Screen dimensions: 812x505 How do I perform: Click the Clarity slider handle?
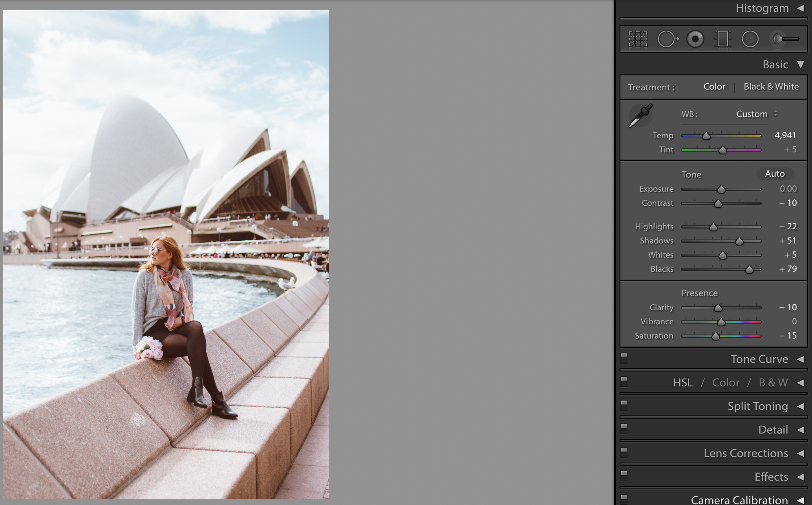[x=718, y=308]
